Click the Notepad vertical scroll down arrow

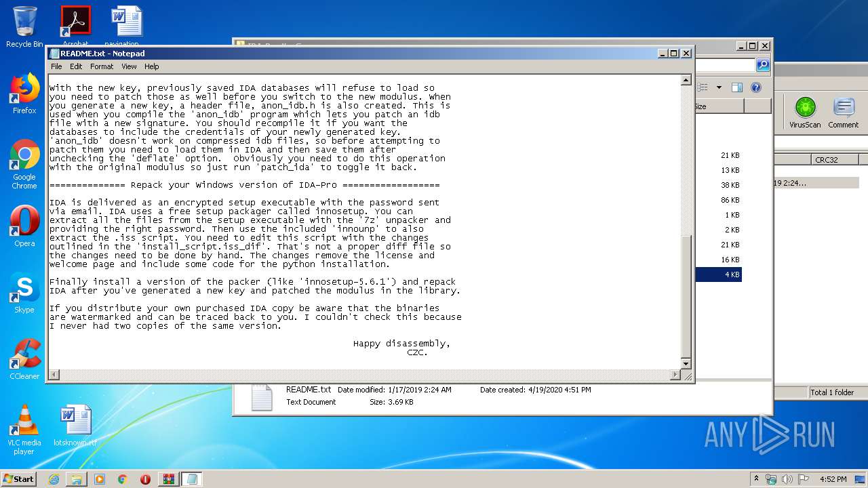(686, 364)
